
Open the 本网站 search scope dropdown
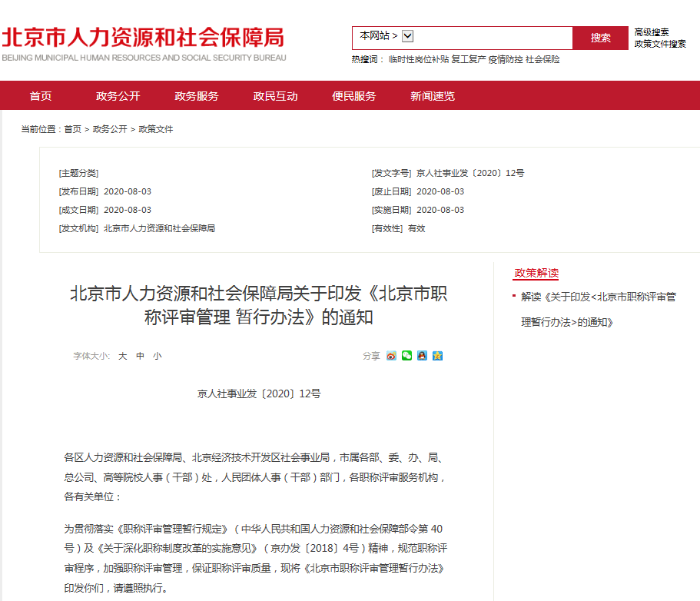pyautogui.click(x=407, y=36)
